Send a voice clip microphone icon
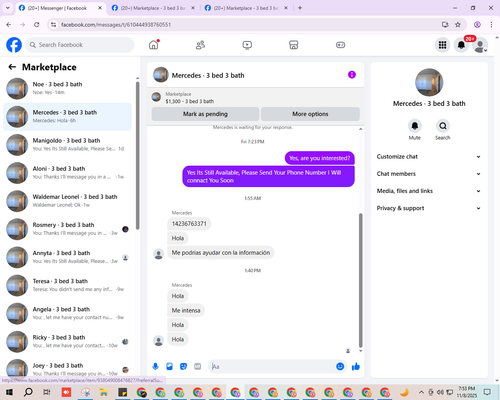 click(155, 367)
